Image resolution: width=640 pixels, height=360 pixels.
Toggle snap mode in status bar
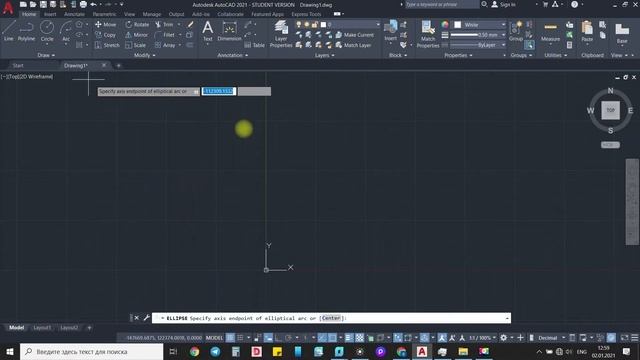pos(240,338)
